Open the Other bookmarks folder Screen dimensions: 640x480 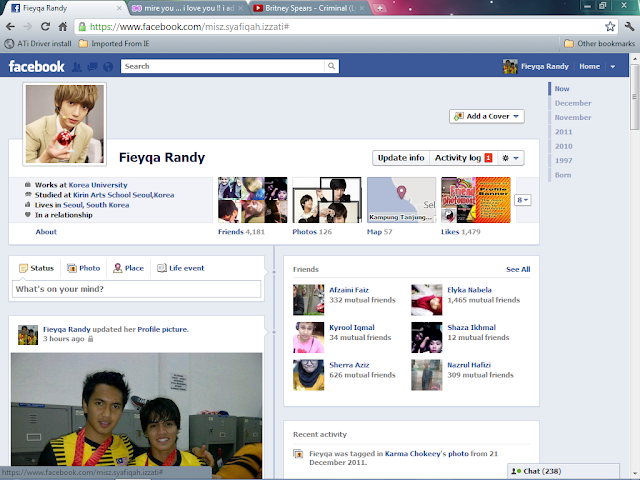click(599, 43)
